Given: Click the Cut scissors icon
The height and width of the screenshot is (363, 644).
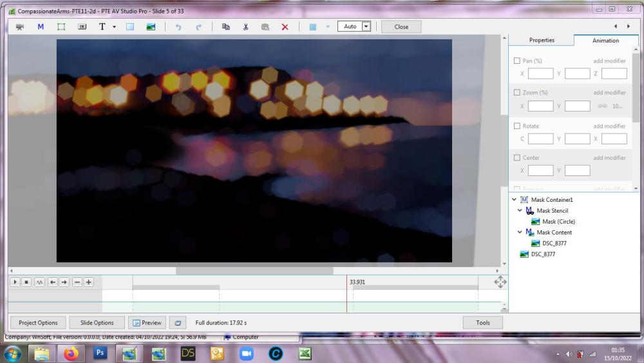Looking at the screenshot, I should coord(245,26).
